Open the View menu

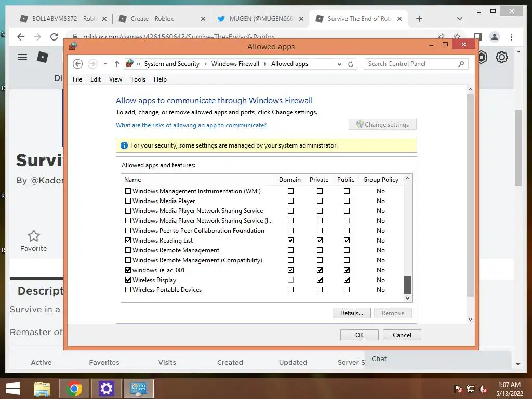point(115,79)
